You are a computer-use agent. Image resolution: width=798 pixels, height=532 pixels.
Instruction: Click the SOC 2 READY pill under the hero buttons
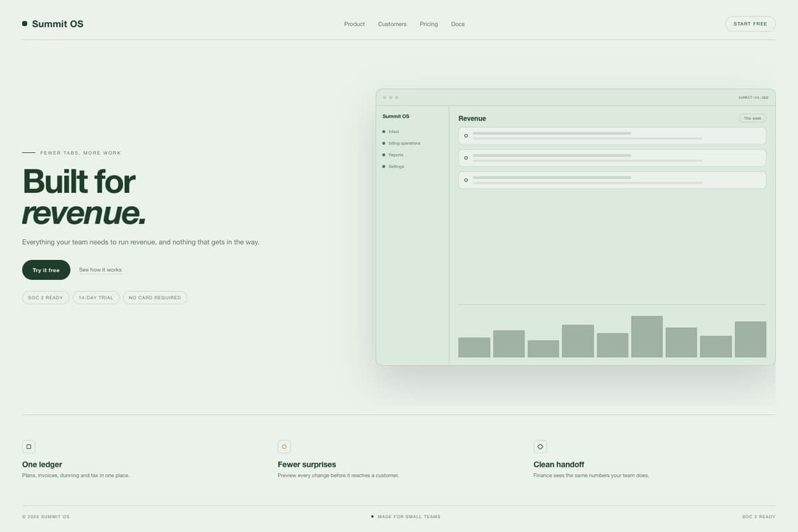[x=45, y=297]
